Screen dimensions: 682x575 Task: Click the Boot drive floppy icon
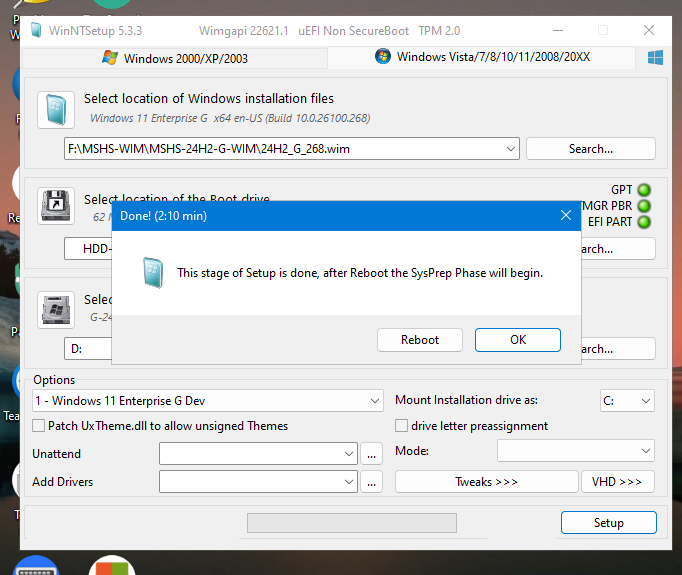[x=56, y=206]
